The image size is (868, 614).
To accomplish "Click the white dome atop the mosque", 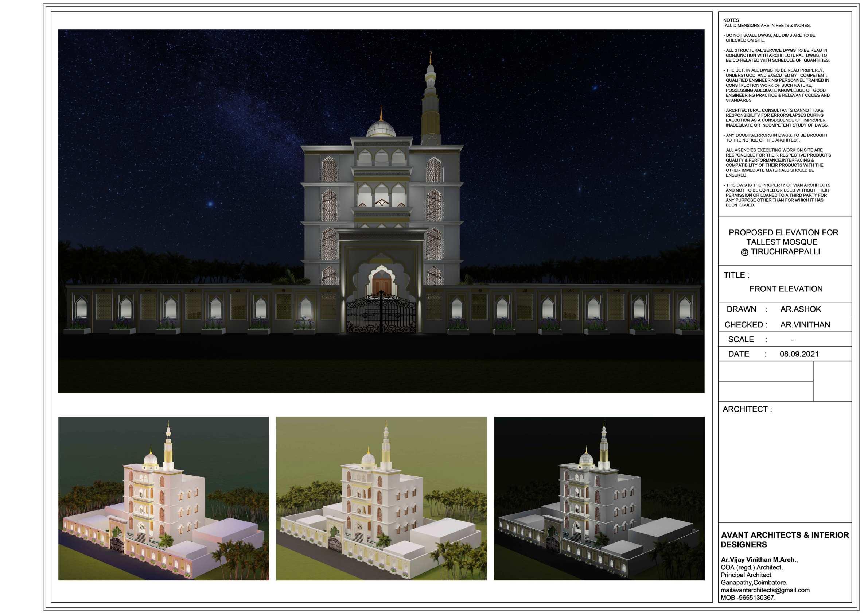I will [381, 129].
